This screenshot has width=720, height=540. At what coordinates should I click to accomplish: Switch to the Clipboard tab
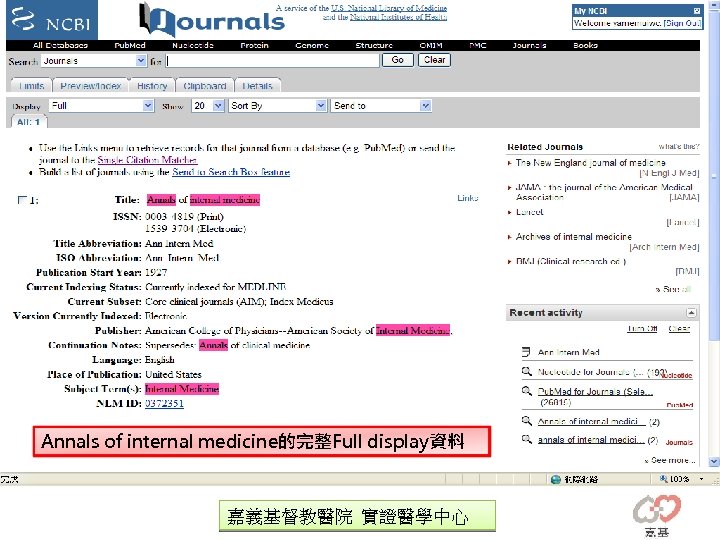click(205, 86)
